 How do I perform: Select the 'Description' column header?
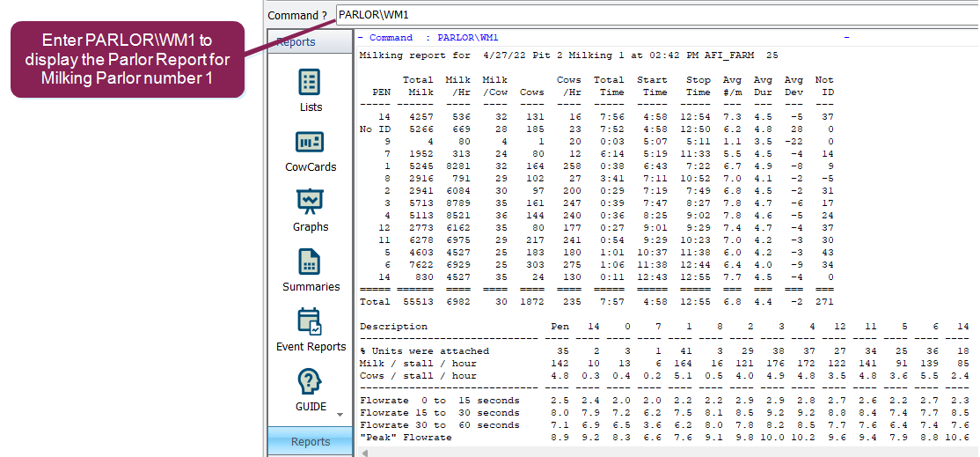pos(393,327)
